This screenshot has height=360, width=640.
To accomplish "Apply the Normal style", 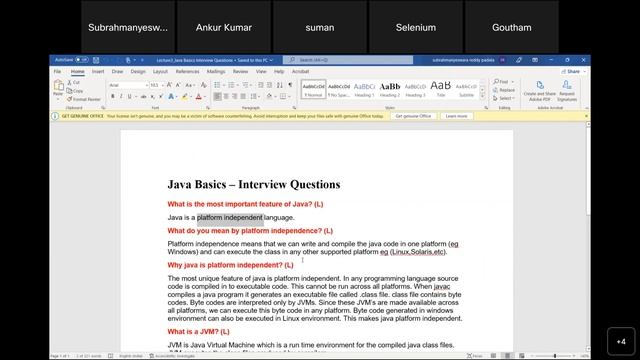I will coord(313,89).
